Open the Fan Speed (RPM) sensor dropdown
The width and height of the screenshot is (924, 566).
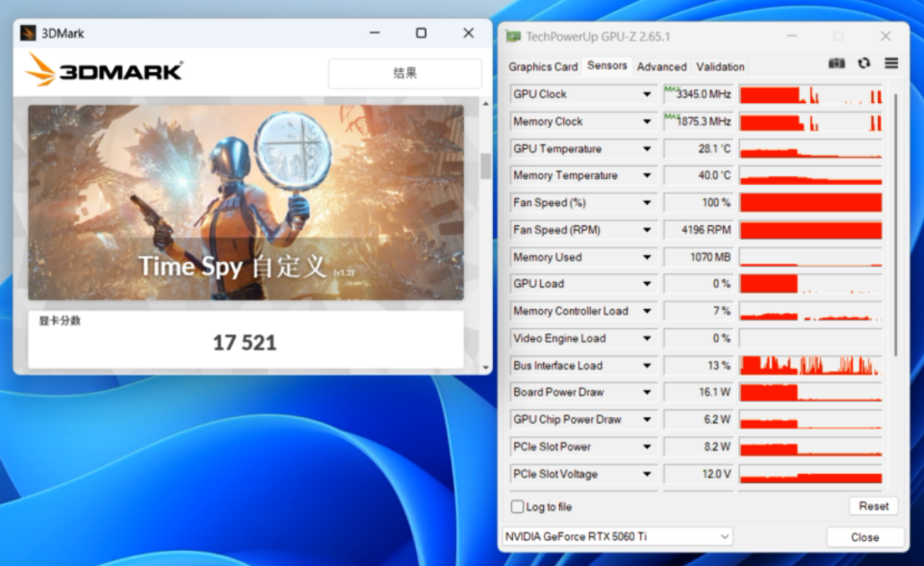(647, 230)
